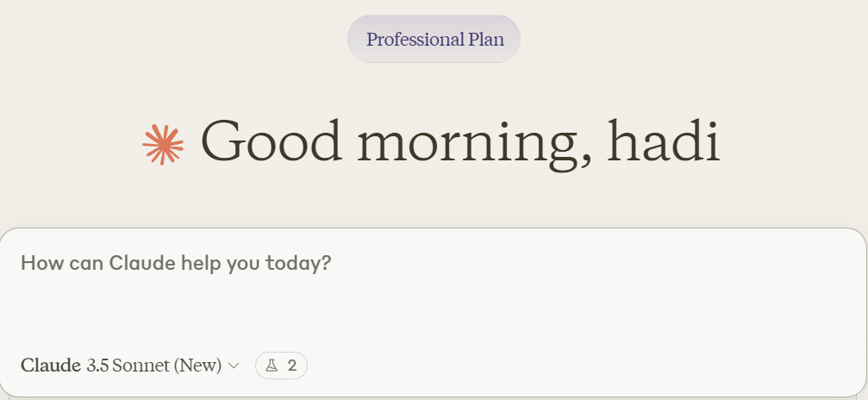Click the Professional Plan badge
Screen dimensions: 868x400
434,39
